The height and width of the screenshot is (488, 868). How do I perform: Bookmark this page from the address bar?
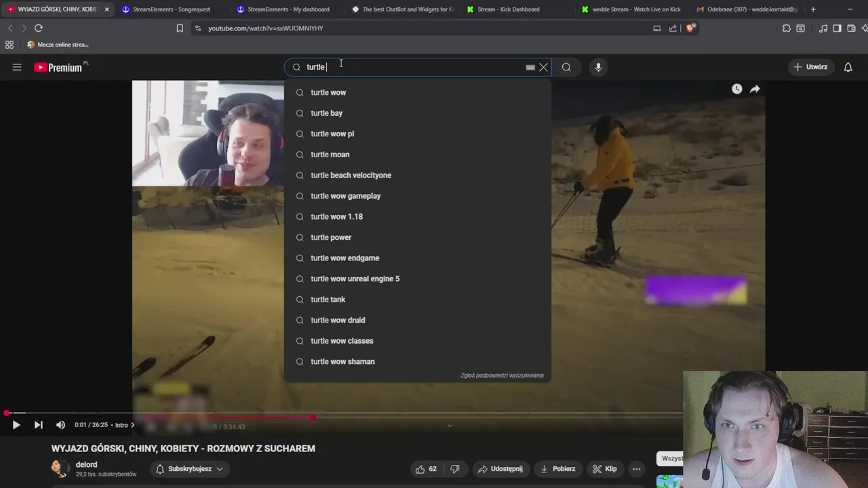(180, 28)
